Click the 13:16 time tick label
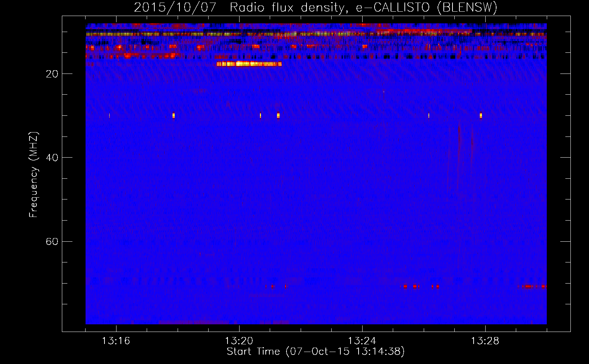 pyautogui.click(x=116, y=341)
